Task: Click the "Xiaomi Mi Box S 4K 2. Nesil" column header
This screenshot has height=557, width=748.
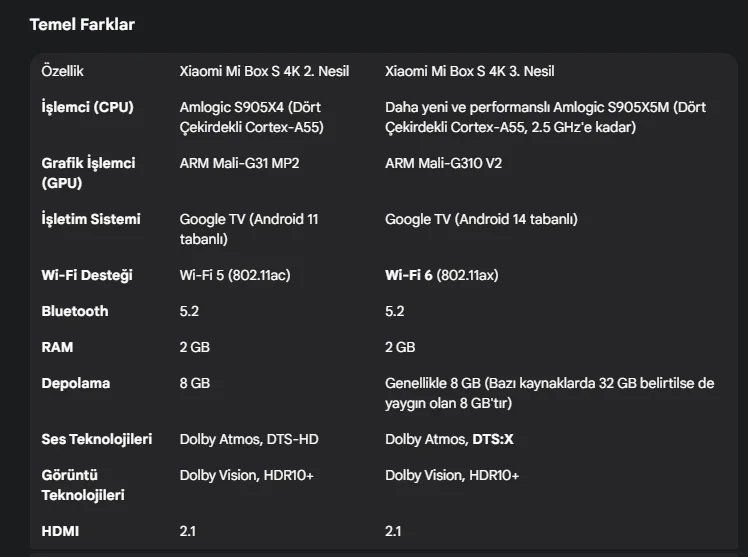Action: (271, 71)
